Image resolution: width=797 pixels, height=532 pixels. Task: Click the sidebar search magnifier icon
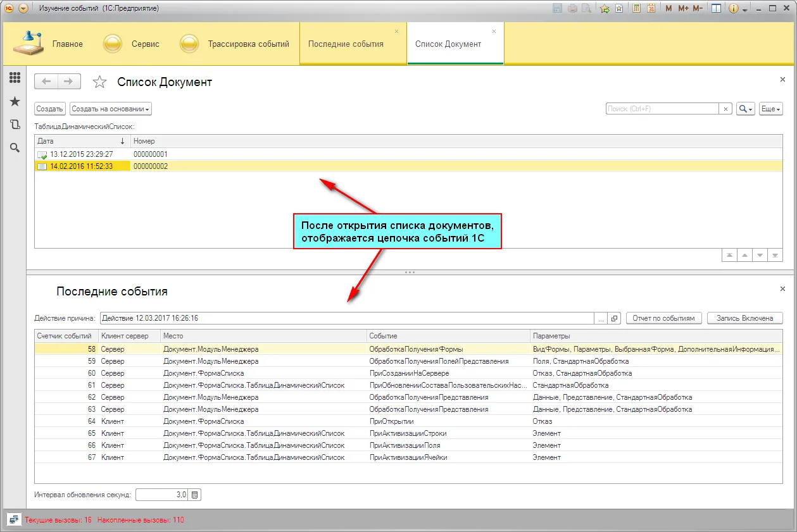pos(15,147)
